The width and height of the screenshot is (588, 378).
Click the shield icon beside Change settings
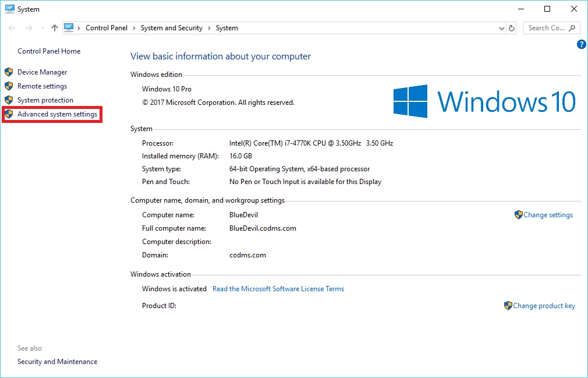[x=519, y=215]
